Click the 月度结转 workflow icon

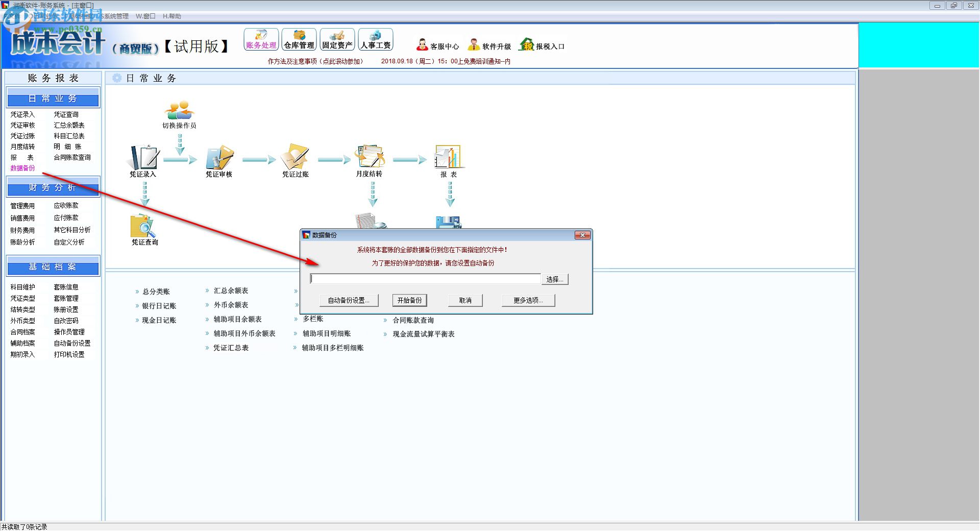pyautogui.click(x=370, y=161)
